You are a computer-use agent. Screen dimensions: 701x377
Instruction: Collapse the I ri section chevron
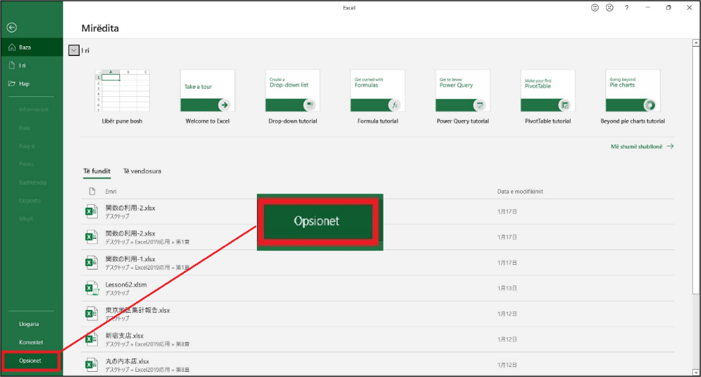(x=74, y=50)
